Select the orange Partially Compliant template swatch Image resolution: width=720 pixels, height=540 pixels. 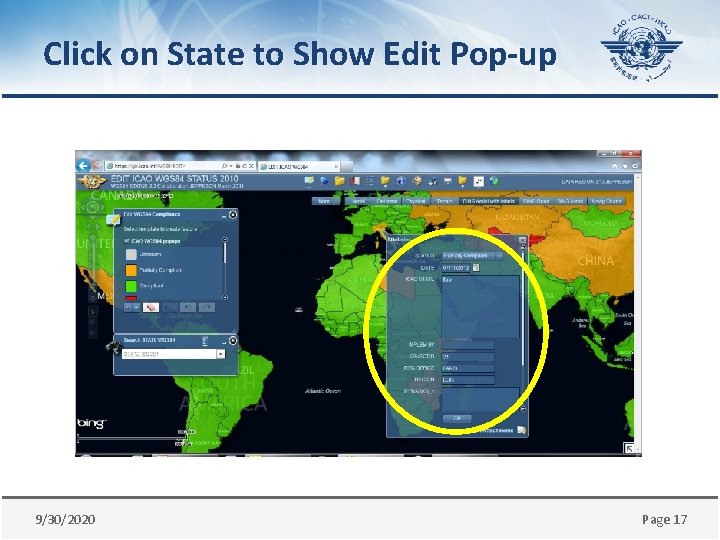(x=131, y=270)
